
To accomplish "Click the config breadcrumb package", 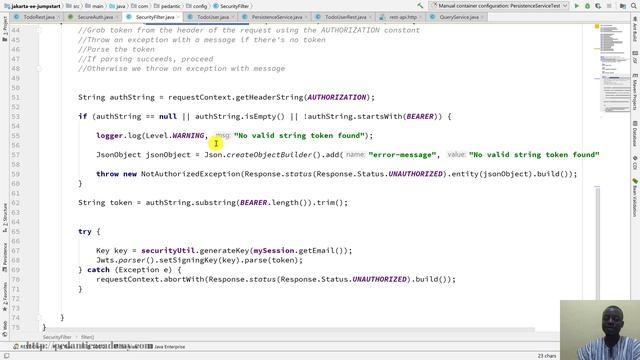I will click(197, 6).
